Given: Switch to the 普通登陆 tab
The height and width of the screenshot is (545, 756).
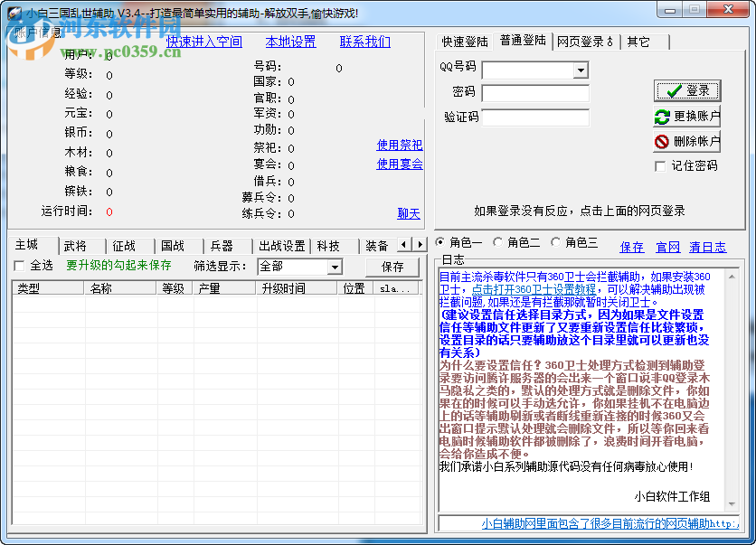Looking at the screenshot, I should [x=523, y=41].
